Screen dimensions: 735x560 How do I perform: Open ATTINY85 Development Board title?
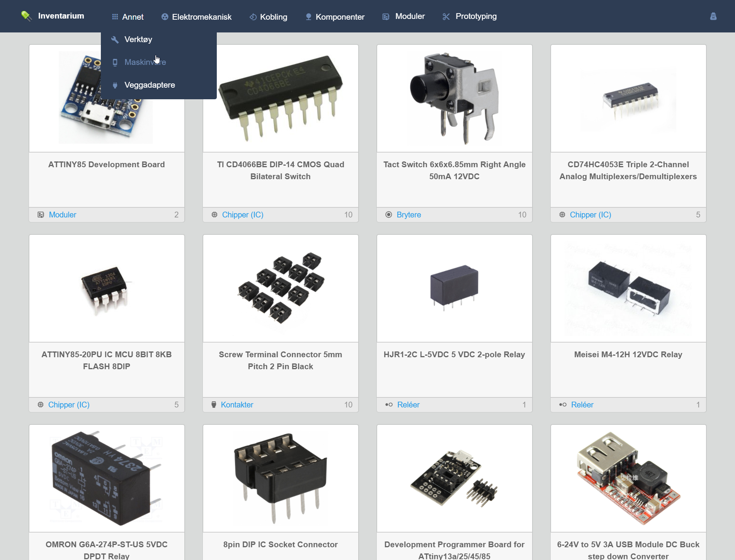[x=107, y=165]
